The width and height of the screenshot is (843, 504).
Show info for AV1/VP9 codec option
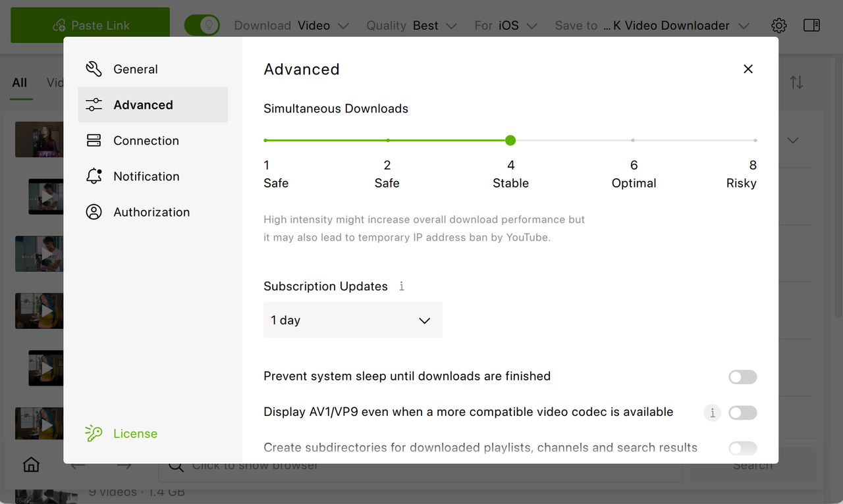[x=712, y=413]
